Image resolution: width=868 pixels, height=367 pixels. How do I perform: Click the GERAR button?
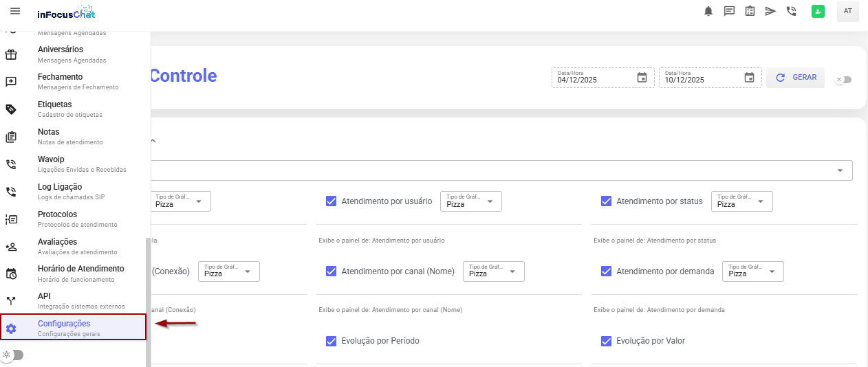[x=796, y=78]
